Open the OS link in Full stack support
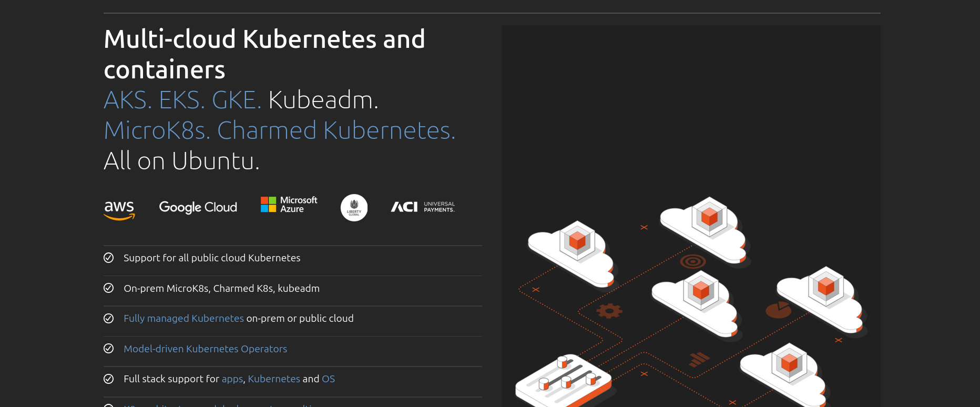The image size is (980, 407). (328, 379)
